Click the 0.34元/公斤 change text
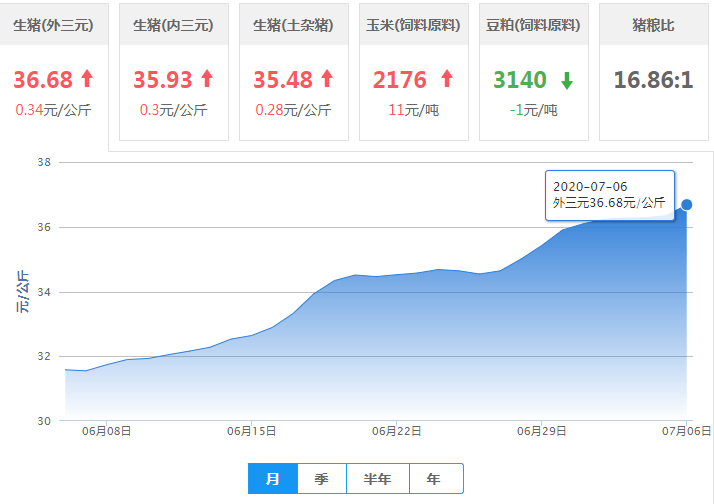714x504 pixels. (53, 110)
